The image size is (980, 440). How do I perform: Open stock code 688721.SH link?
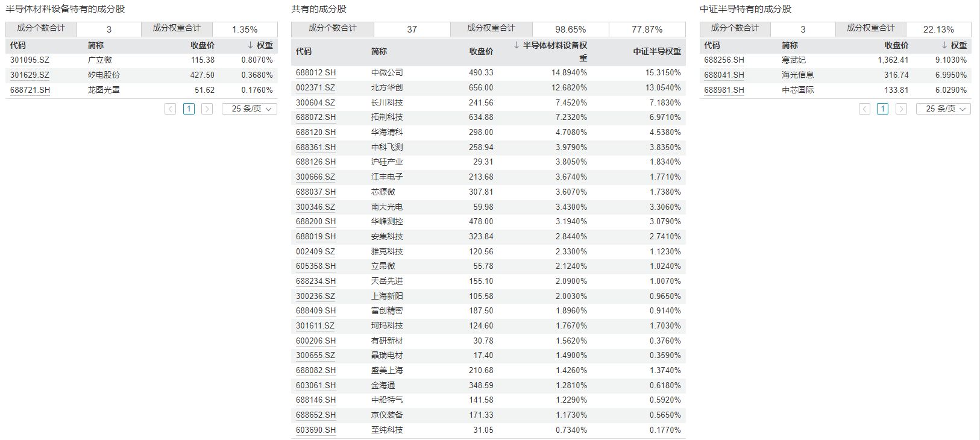click(30, 90)
